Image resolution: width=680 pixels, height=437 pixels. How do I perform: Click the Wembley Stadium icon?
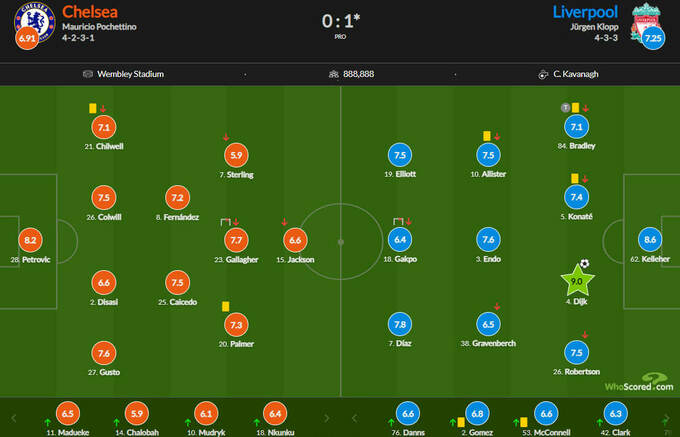coord(89,74)
